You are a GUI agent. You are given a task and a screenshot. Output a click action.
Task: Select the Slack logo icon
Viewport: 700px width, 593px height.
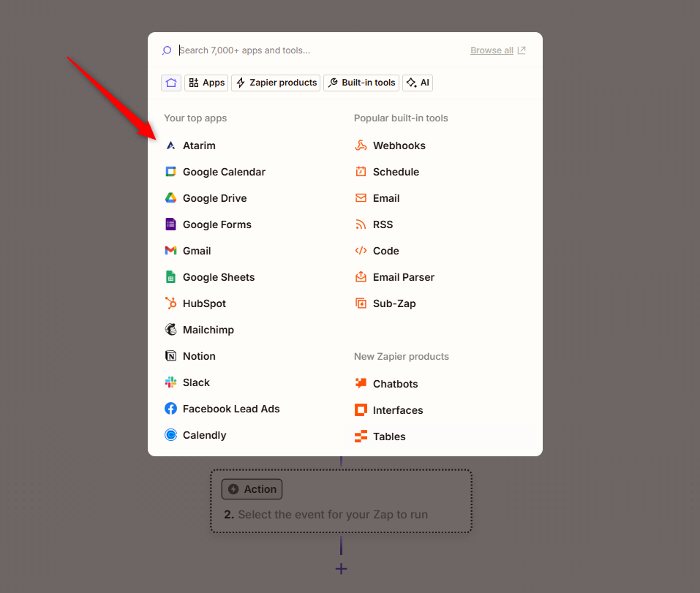tap(170, 382)
